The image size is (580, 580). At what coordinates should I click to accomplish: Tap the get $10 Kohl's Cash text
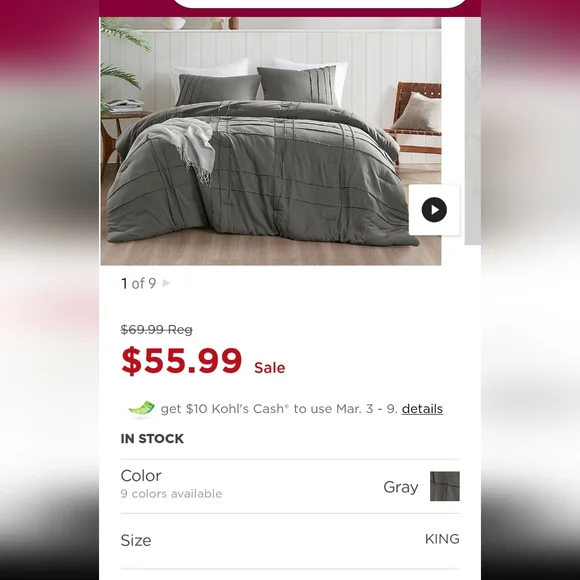[x=279, y=409]
